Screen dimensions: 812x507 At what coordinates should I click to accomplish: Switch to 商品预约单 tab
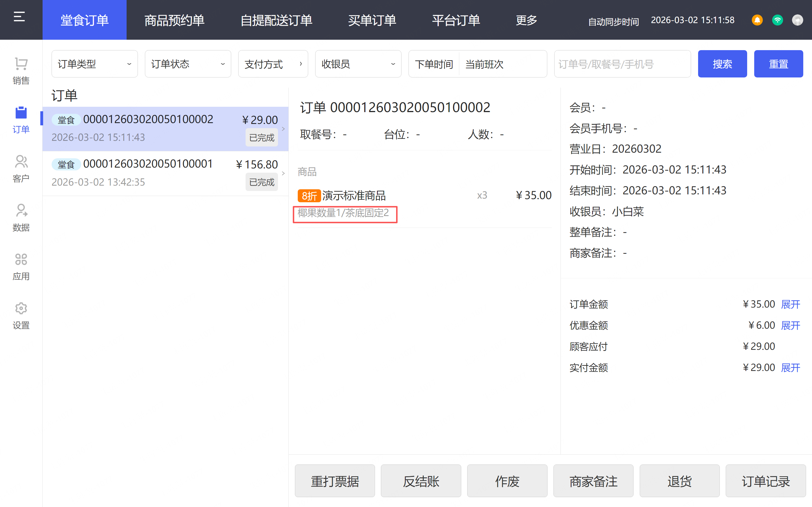pos(174,20)
